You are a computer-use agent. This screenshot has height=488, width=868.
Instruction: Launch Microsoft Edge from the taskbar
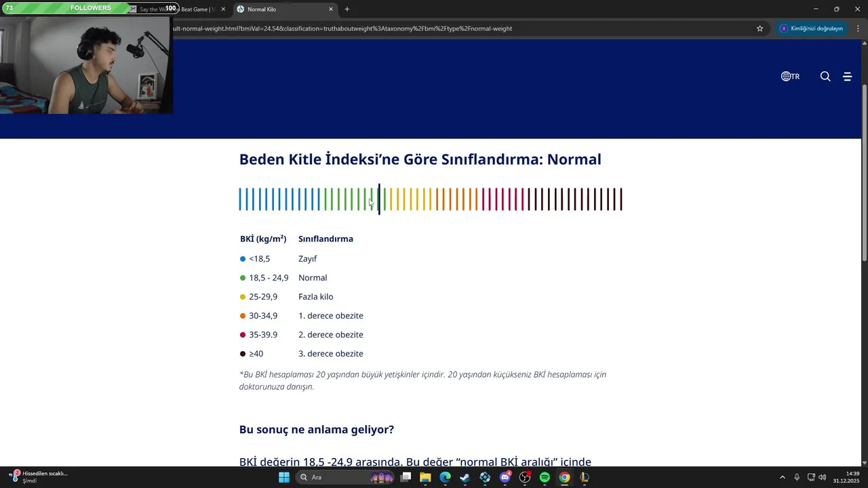tap(445, 477)
